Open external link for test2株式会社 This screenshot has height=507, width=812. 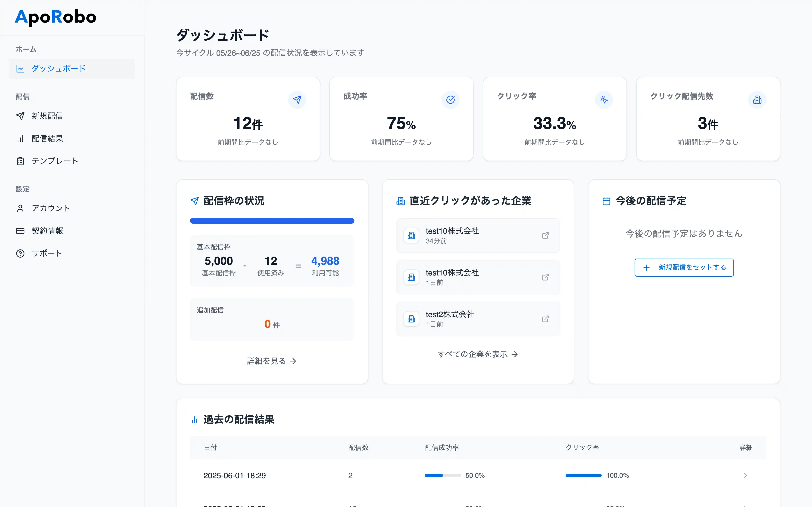click(545, 318)
